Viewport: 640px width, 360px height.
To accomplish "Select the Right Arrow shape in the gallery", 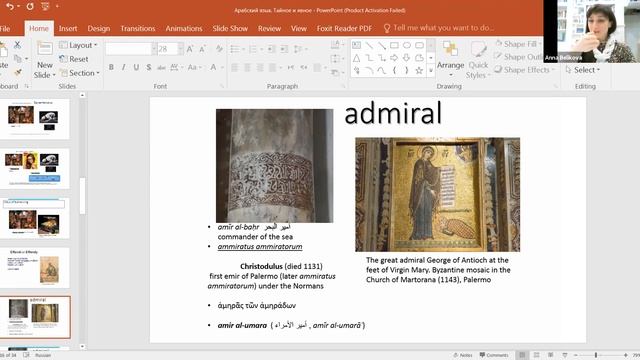I will [x=394, y=58].
